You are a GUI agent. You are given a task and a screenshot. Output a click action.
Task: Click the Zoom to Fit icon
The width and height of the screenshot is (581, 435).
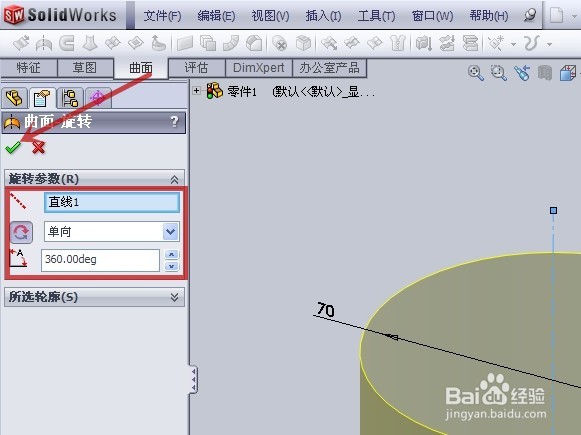(x=475, y=73)
